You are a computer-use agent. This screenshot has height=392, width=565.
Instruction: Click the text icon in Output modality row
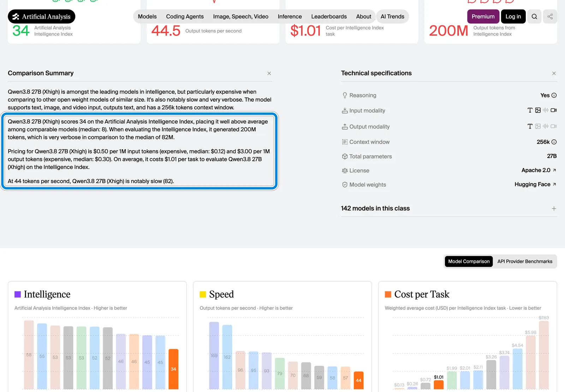[x=530, y=126]
